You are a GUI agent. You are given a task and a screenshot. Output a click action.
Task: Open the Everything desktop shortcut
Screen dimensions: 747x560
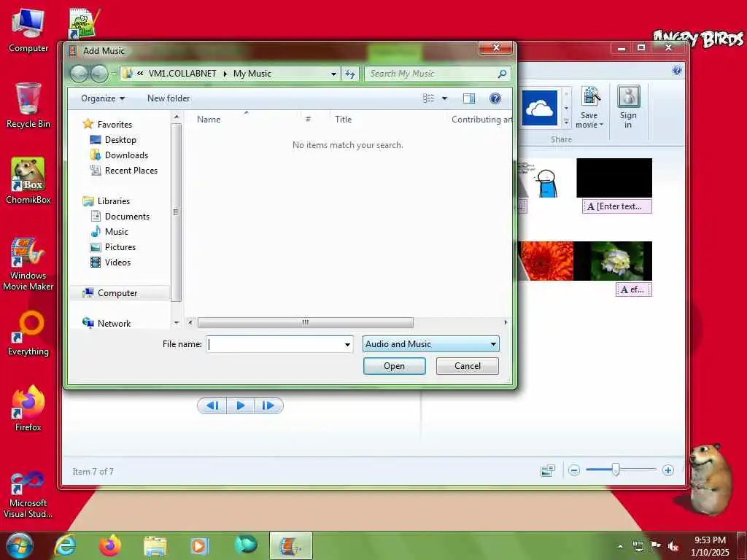28,333
